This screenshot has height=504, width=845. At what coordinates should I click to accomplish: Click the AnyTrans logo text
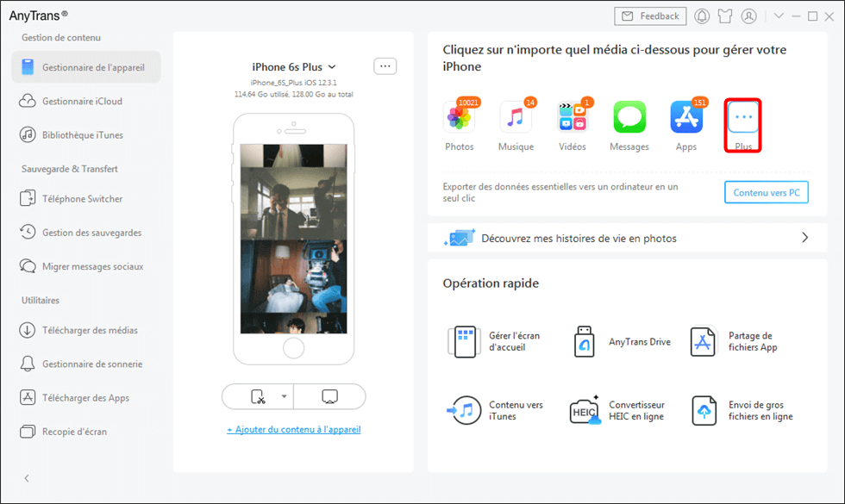38,16
